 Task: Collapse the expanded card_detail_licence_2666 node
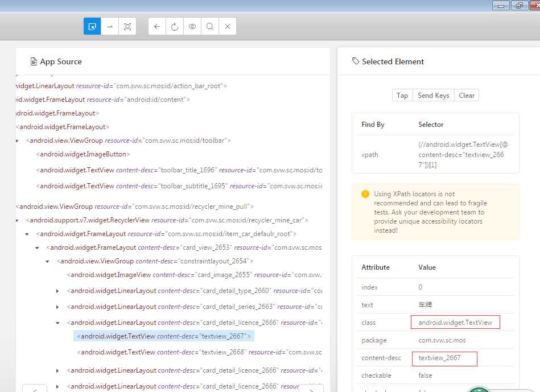57,323
